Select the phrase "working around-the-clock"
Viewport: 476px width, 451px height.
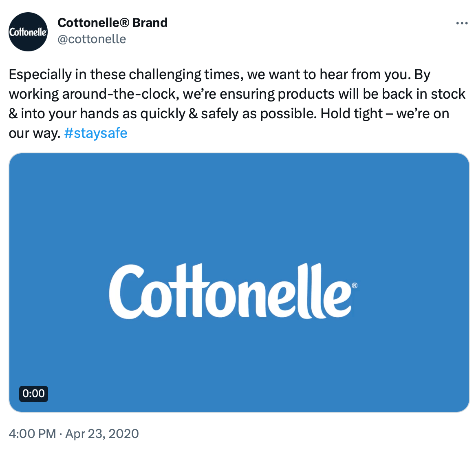coord(94,94)
